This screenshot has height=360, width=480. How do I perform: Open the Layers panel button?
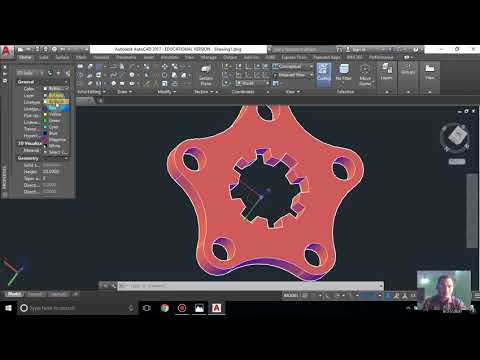387,72
